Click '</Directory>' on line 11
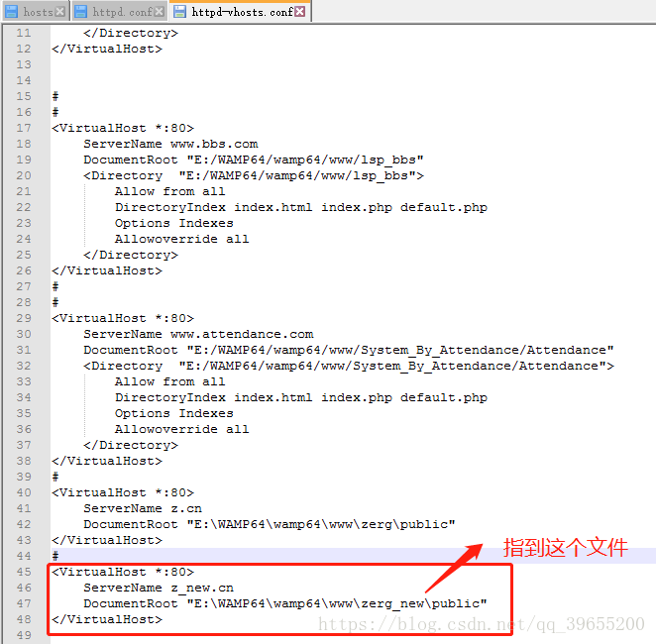656x644 pixels. point(131,33)
